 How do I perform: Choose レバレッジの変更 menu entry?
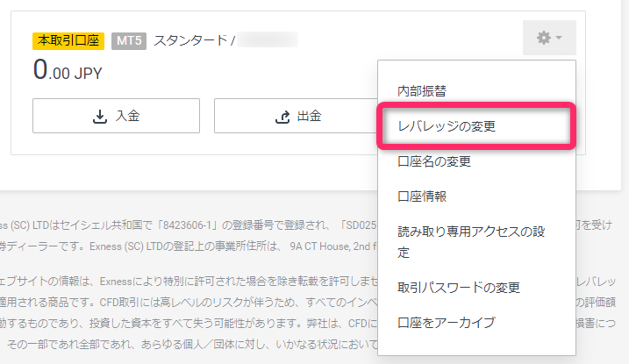click(x=476, y=126)
